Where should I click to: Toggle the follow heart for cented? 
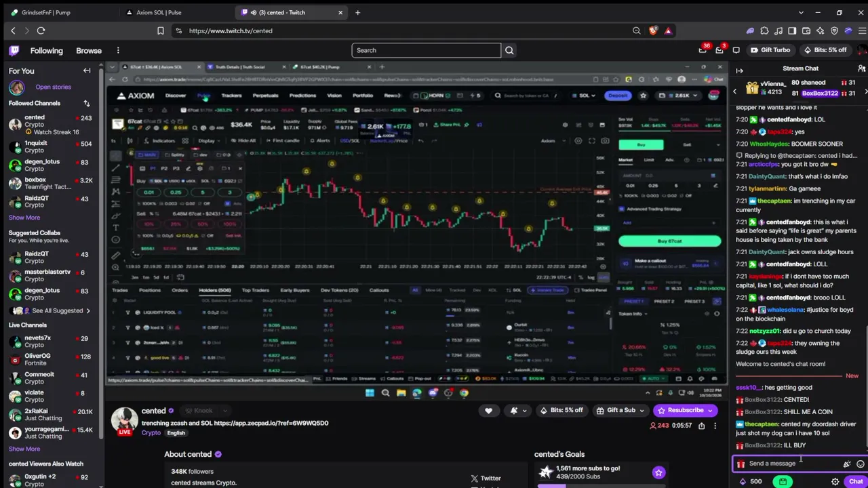(488, 411)
